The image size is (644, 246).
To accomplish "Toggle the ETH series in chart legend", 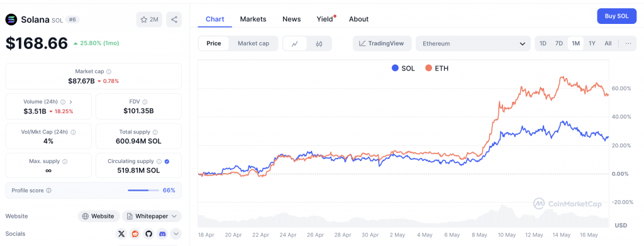I will pos(437,68).
